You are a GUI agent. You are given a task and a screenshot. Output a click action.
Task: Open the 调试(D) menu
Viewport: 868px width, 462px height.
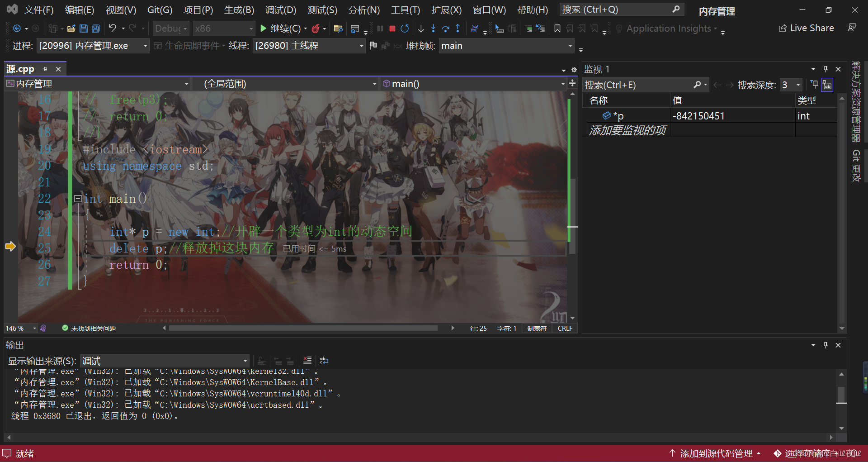click(x=281, y=10)
